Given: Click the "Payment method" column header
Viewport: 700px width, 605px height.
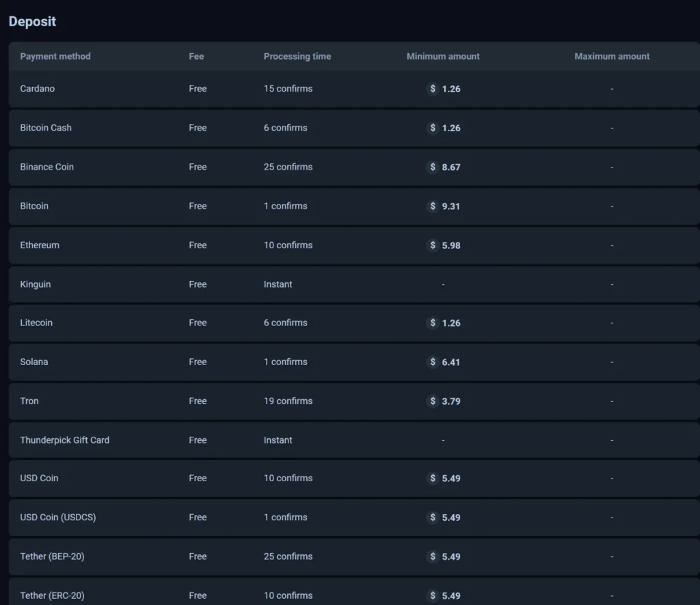Looking at the screenshot, I should tap(55, 56).
